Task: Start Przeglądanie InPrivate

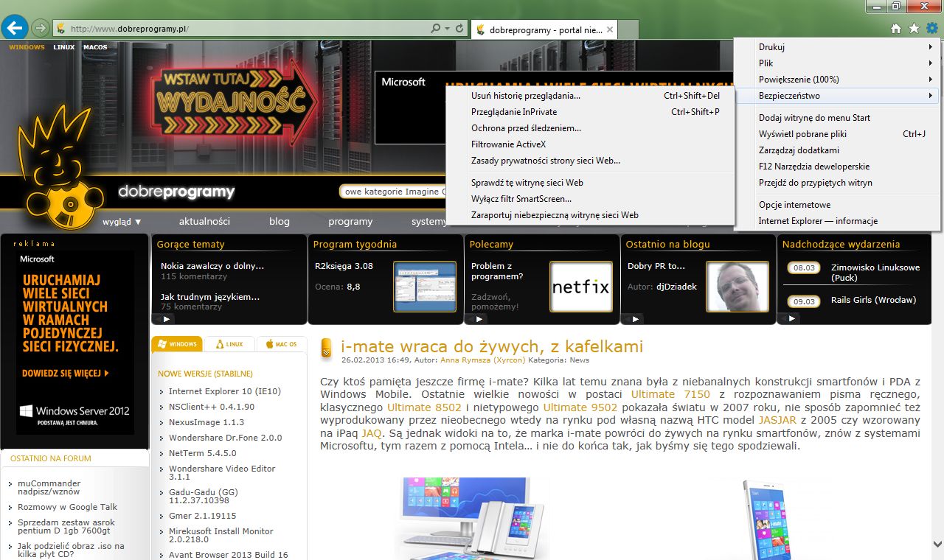Action: click(x=591, y=112)
